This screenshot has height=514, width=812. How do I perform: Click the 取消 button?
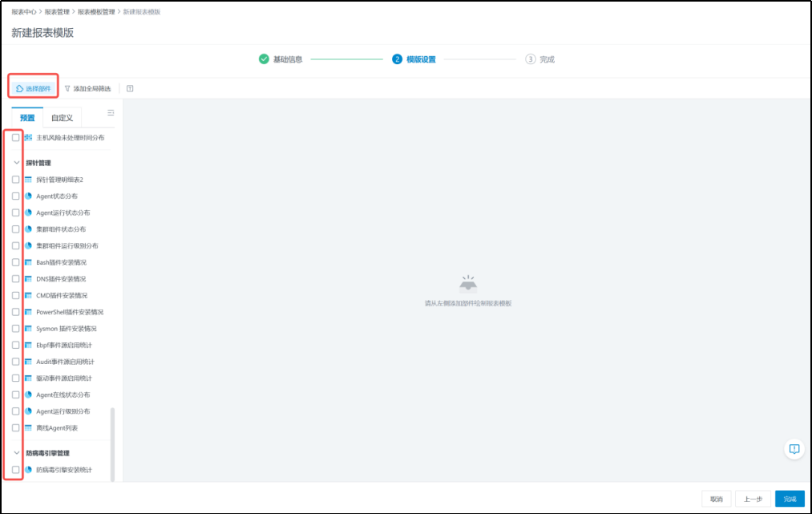pos(716,499)
